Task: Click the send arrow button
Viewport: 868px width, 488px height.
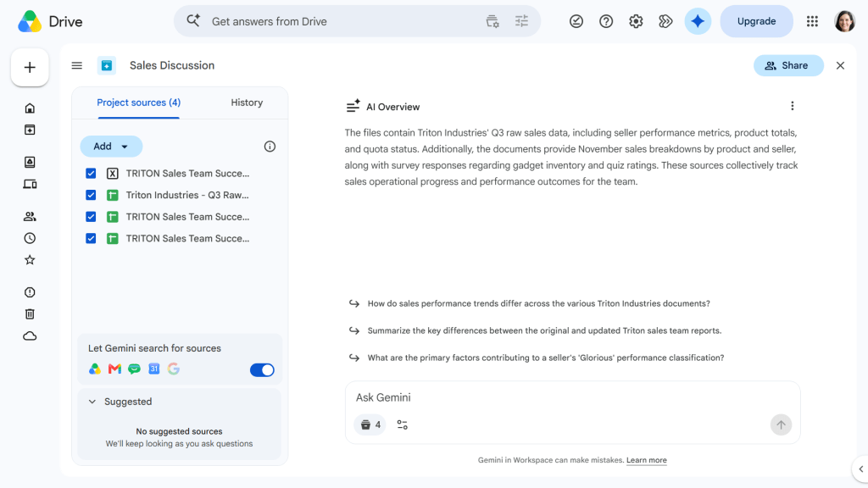Action: 781,425
